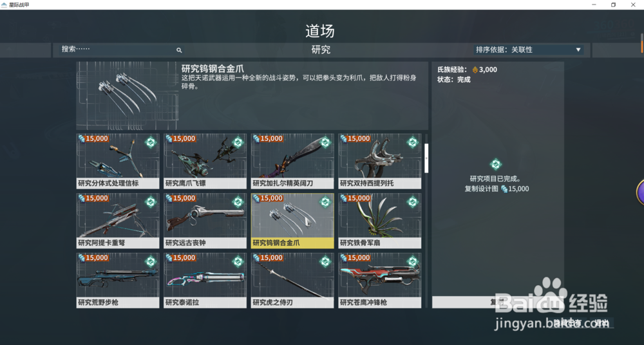
Task: Click clan affinity icon next to 3,000
Action: pos(475,70)
